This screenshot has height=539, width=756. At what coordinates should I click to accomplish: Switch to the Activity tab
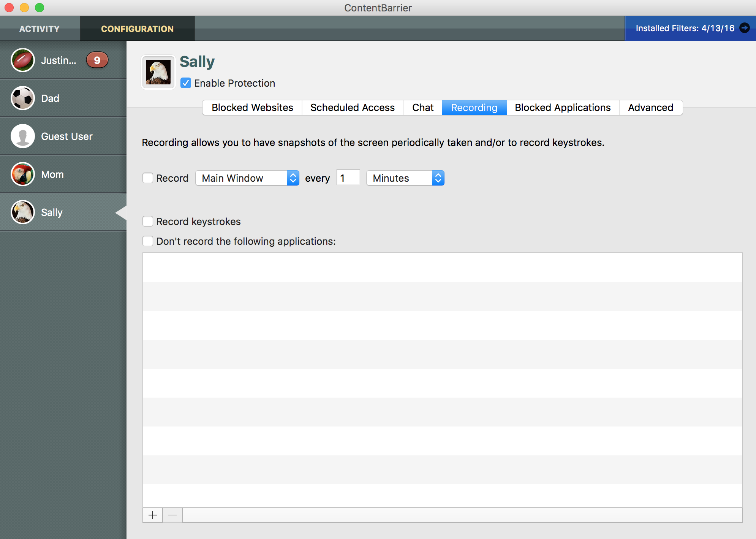click(x=40, y=29)
